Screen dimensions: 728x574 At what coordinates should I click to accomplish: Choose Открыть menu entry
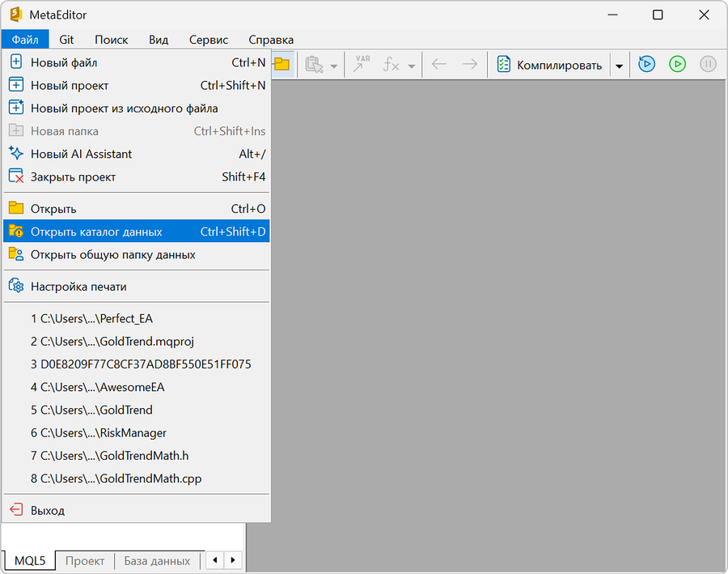pos(137,208)
